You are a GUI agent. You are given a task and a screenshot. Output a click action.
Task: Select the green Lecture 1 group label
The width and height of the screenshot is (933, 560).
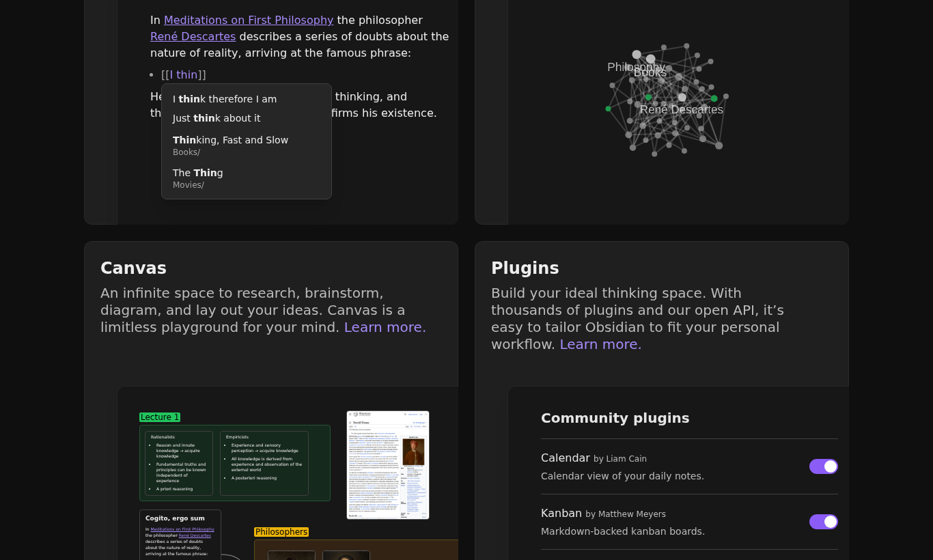click(x=160, y=417)
